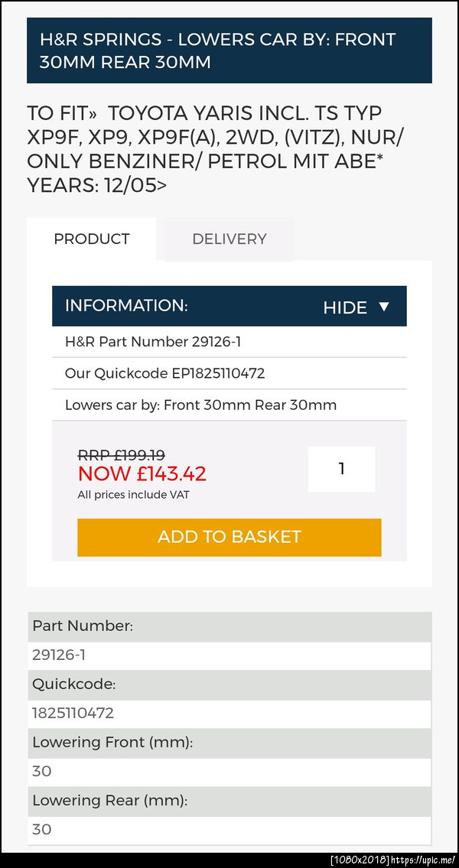This screenshot has width=459, height=868.
Task: Open the DELIVERY tab
Action: click(229, 239)
